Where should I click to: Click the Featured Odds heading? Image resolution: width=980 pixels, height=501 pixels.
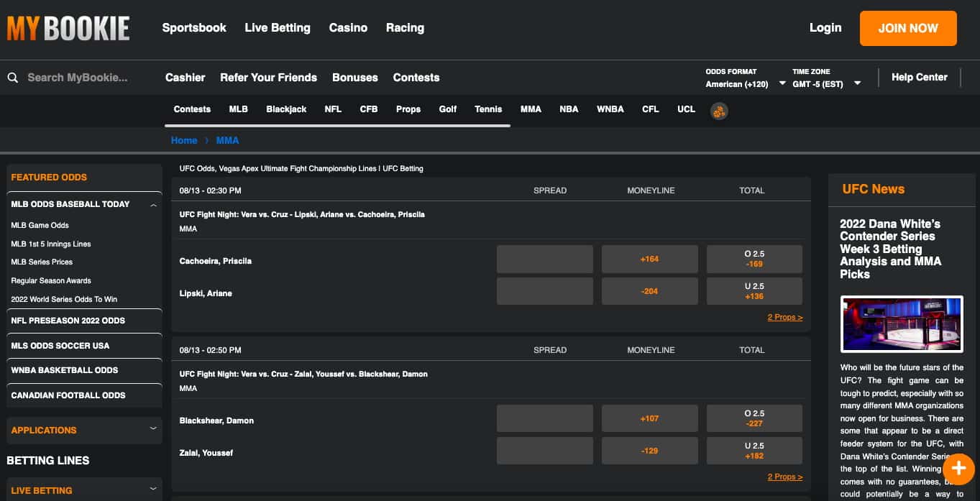point(49,177)
